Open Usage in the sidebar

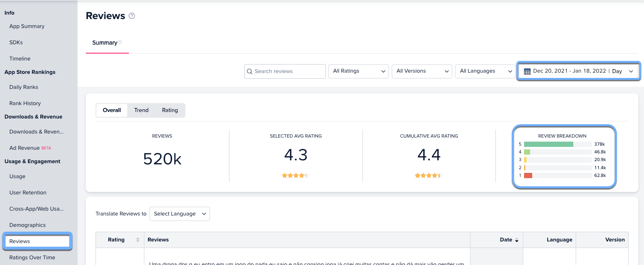17,176
